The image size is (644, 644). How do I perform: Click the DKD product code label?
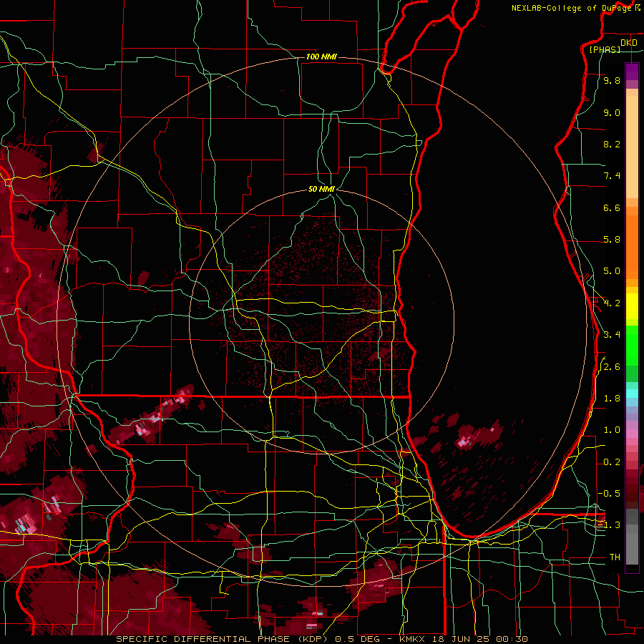pos(628,43)
